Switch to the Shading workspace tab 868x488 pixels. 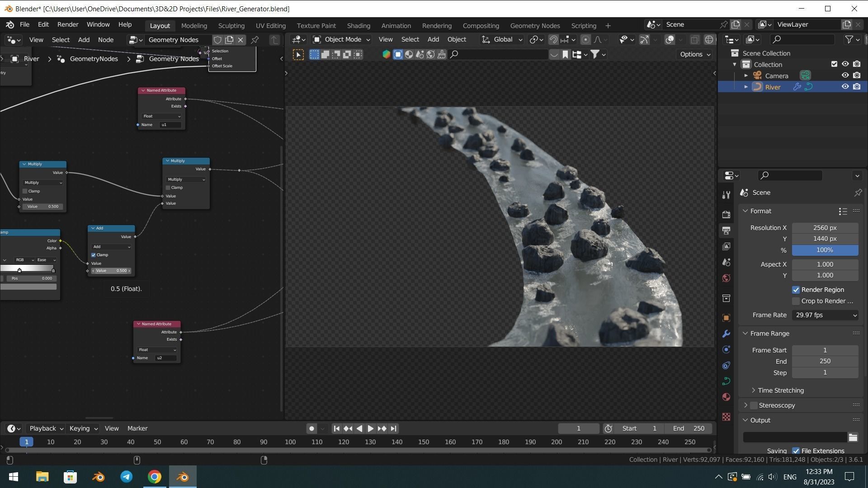coord(359,26)
